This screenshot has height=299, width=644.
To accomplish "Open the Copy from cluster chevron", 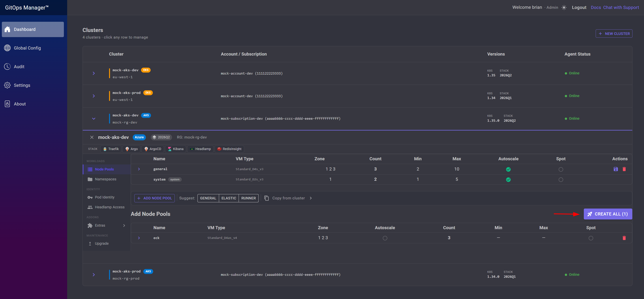I will (x=311, y=198).
